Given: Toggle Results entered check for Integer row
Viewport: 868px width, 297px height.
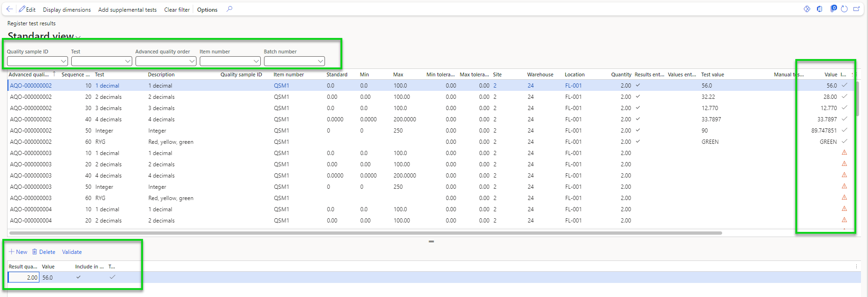Looking at the screenshot, I should 638,130.
